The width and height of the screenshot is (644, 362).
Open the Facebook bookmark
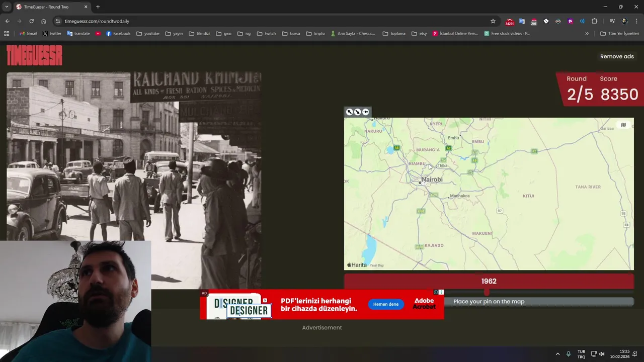click(118, 34)
